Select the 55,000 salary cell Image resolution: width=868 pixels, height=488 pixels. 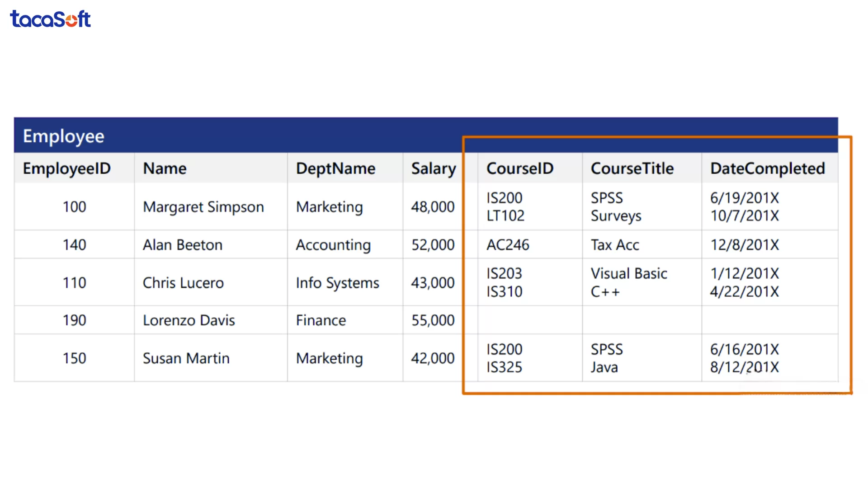point(433,320)
